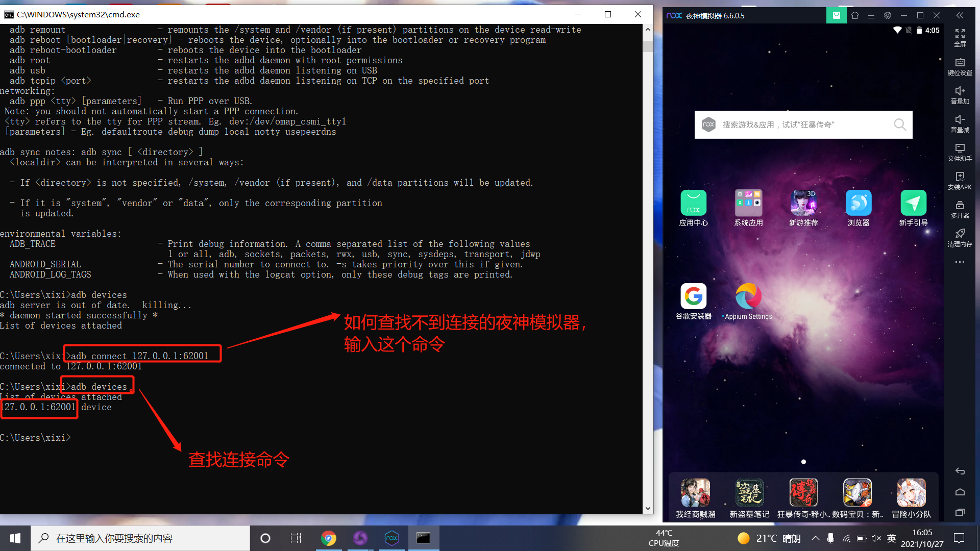This screenshot has width=980, height=551.
Task: Launch the Appium Settings app
Action: 748,297
